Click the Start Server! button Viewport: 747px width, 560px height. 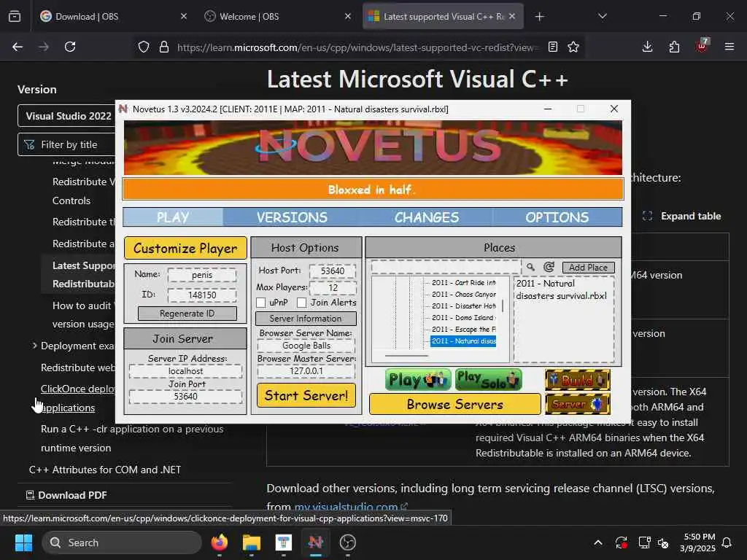pos(306,395)
